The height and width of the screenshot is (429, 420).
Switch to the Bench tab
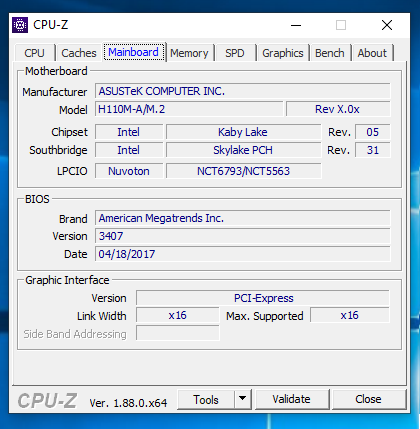(330, 53)
